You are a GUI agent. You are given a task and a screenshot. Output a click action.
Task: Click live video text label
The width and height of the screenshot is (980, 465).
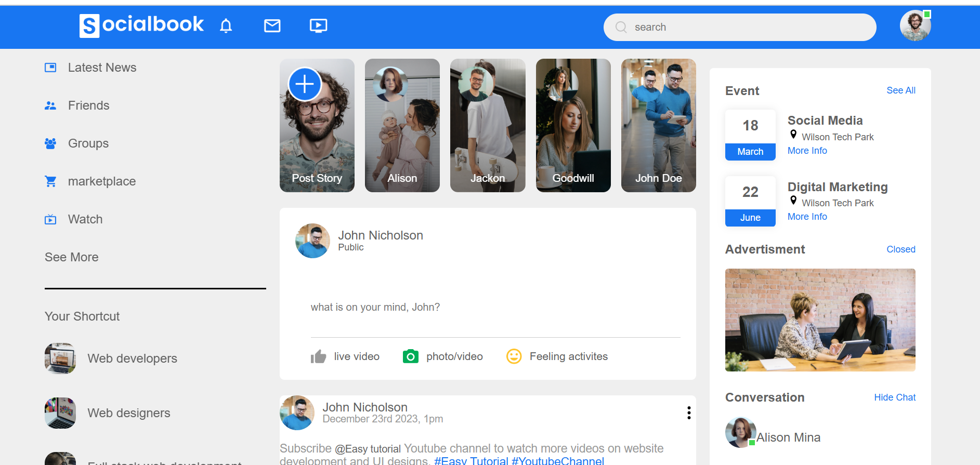click(357, 356)
